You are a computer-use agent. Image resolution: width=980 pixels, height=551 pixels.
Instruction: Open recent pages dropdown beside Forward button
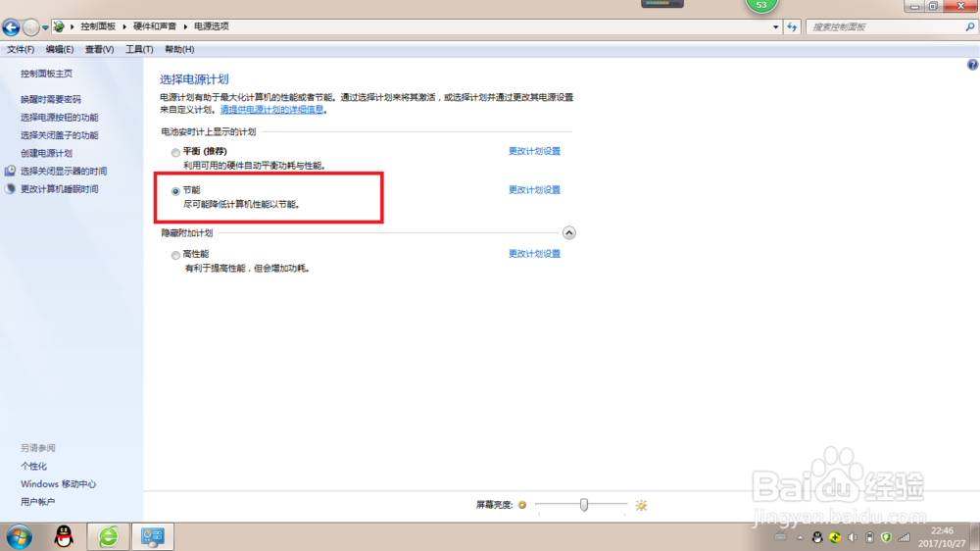pyautogui.click(x=45, y=27)
